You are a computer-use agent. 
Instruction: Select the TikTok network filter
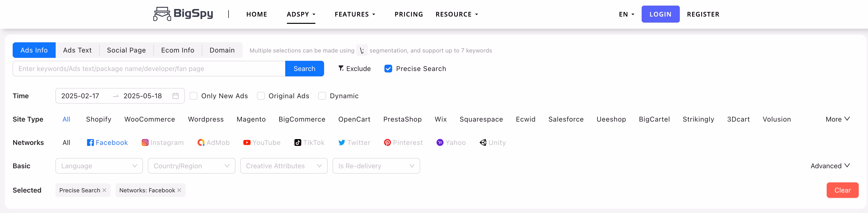point(309,142)
